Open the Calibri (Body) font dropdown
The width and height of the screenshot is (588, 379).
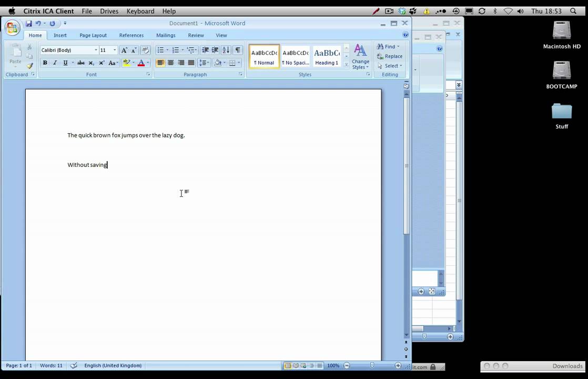click(x=96, y=51)
